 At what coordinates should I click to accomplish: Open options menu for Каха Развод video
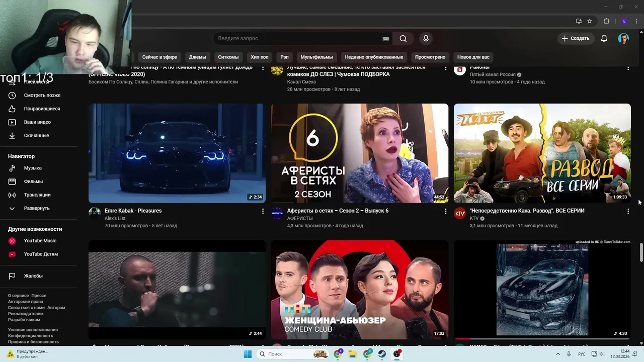point(628,212)
